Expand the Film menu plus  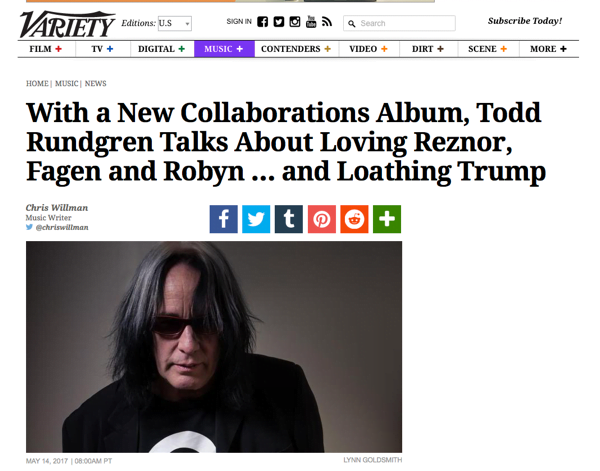click(x=59, y=49)
